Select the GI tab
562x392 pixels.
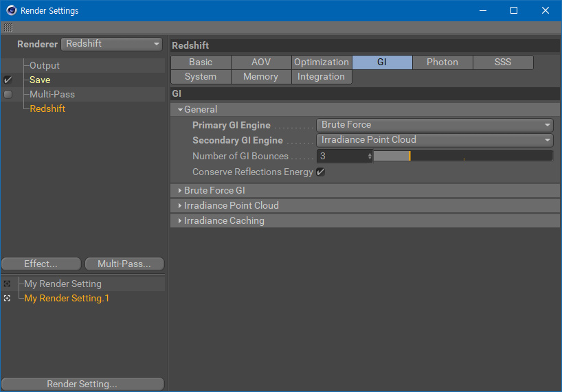click(382, 62)
